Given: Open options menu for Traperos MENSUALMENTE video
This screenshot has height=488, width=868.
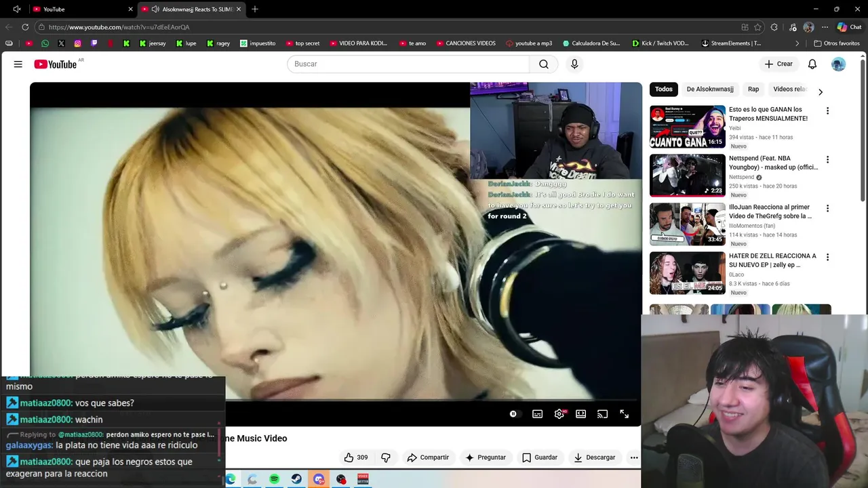Looking at the screenshot, I should pyautogui.click(x=827, y=110).
